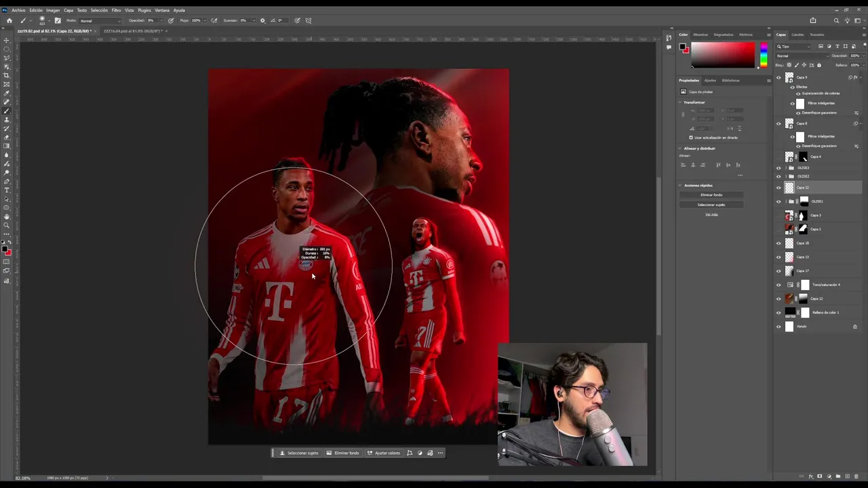
Task: Switch to the Canales tab
Action: coord(797,35)
